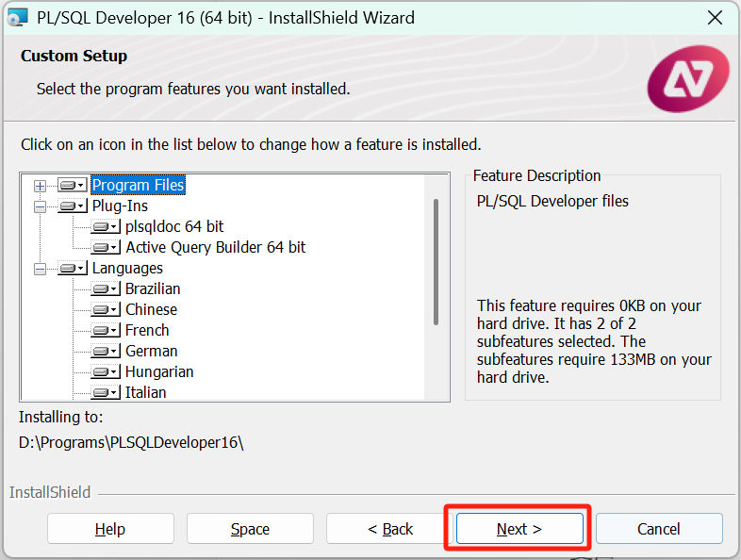The width and height of the screenshot is (741, 560).
Task: Select the plsqldoc 64 bit label
Action: [174, 227]
